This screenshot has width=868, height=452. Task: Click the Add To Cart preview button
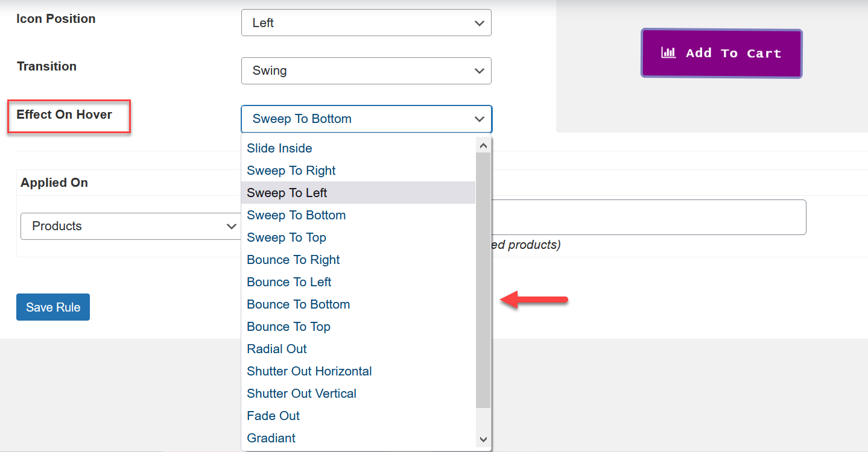coord(721,54)
